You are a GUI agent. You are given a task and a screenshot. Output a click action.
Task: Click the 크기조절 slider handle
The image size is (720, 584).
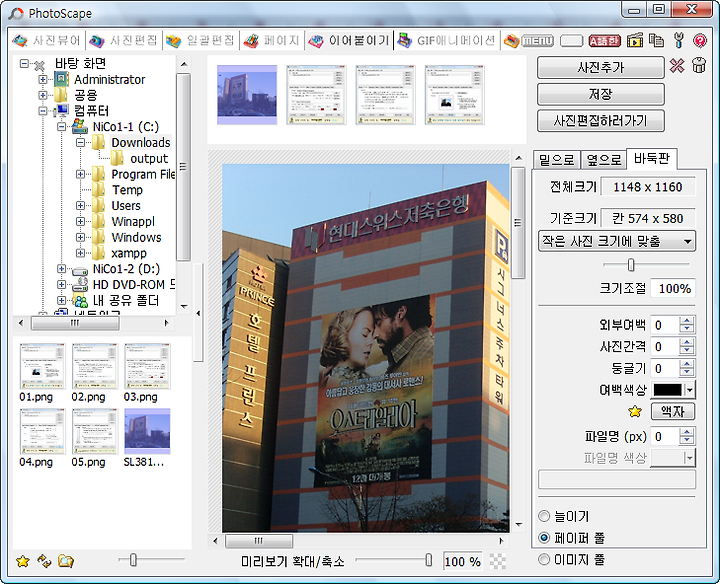(631, 265)
